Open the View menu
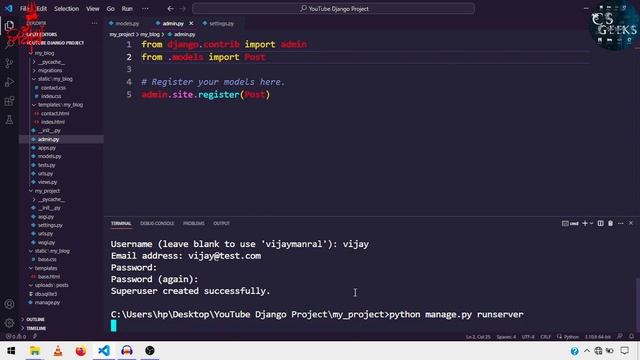This screenshot has width=640, height=360. point(93,9)
